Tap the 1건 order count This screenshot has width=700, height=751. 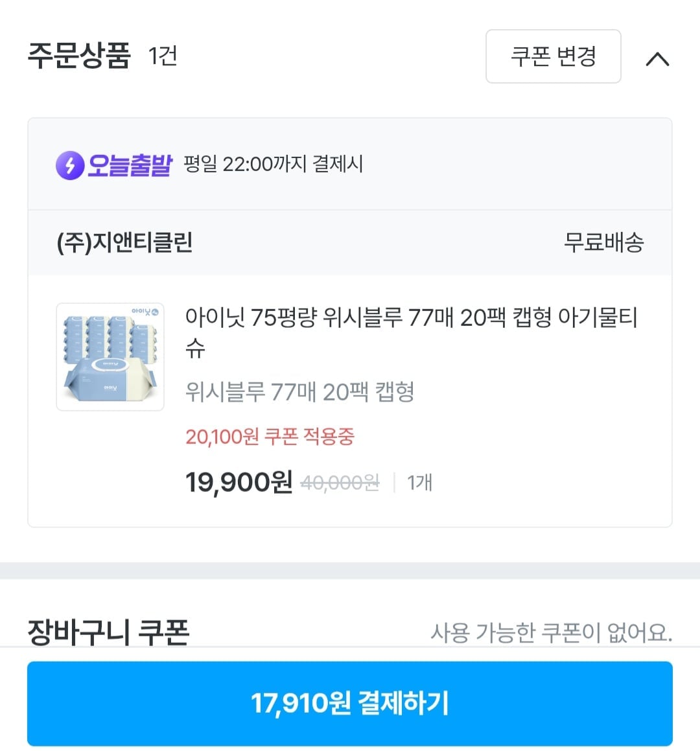pos(163,56)
